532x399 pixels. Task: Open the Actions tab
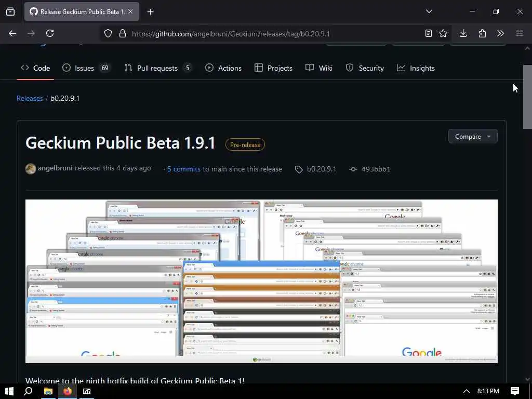pyautogui.click(x=223, y=68)
